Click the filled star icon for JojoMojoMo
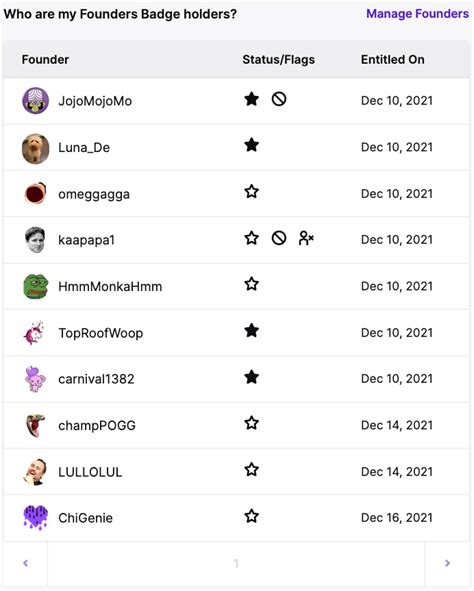The height and width of the screenshot is (591, 474). pyautogui.click(x=251, y=99)
